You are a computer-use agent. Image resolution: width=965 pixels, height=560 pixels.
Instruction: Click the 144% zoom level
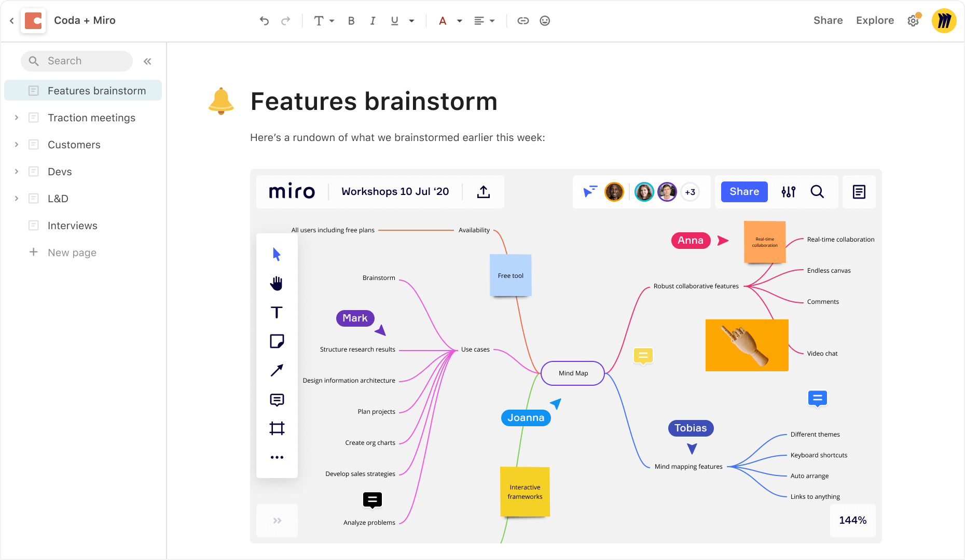[x=853, y=521]
